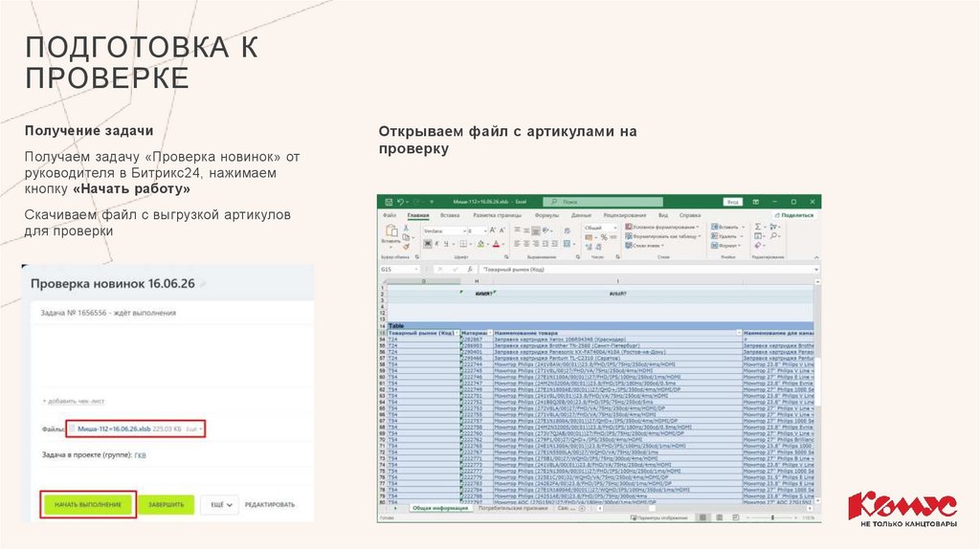Open the ЕЩЁ dropdown in task panel
Image resolution: width=980 pixels, height=549 pixels.
pyautogui.click(x=220, y=505)
